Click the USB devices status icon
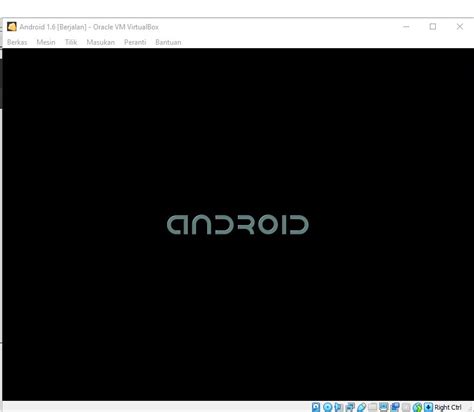Image resolution: width=474 pixels, height=412 pixels. [361, 407]
